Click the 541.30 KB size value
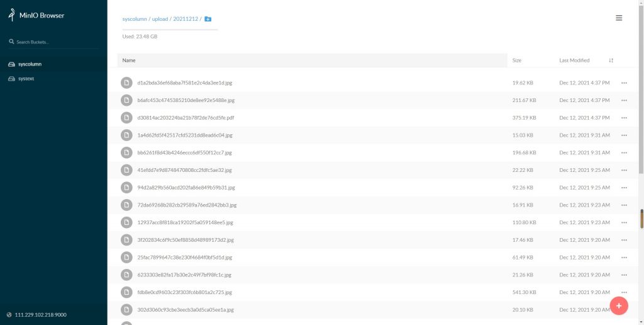644x325 pixels. point(525,292)
